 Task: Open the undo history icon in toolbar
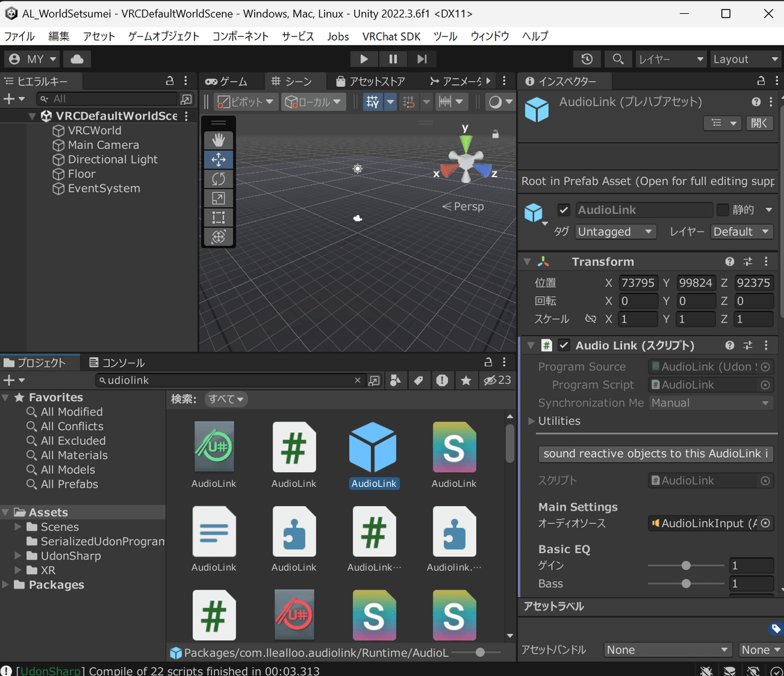coord(587,59)
